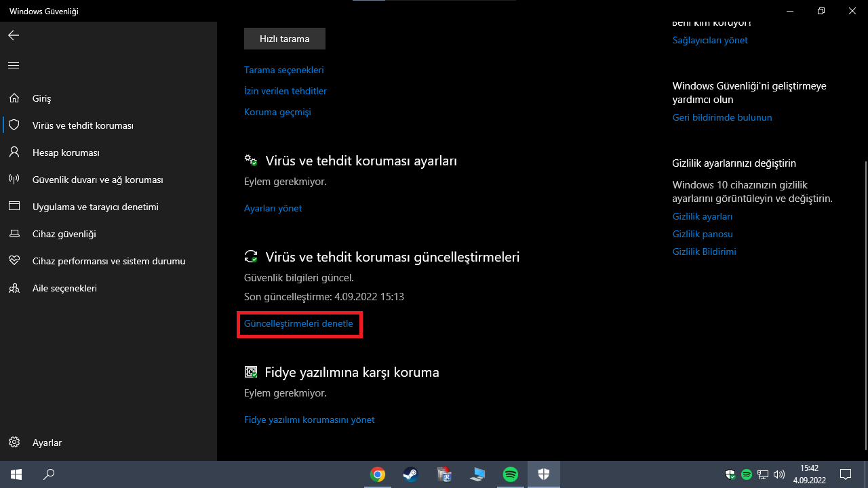Start a scan with Hızlı tarama

(x=285, y=39)
